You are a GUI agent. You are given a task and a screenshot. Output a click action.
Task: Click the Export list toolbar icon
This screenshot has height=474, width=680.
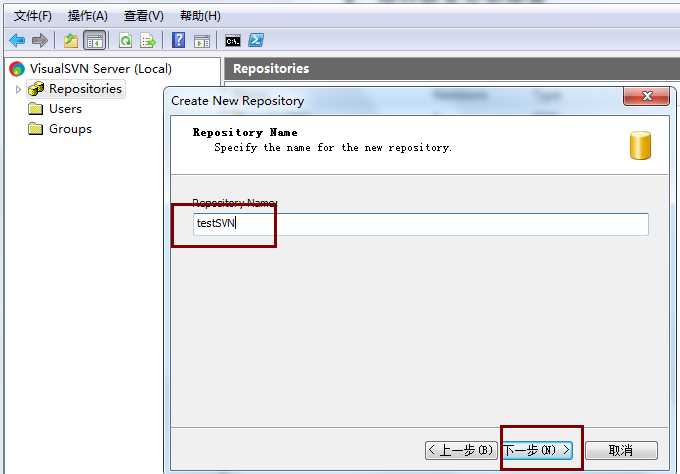click(148, 41)
